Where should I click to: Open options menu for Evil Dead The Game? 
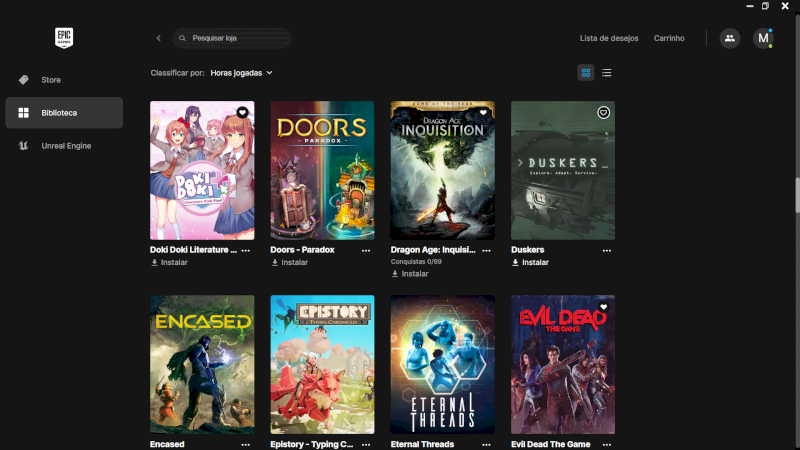tap(607, 445)
